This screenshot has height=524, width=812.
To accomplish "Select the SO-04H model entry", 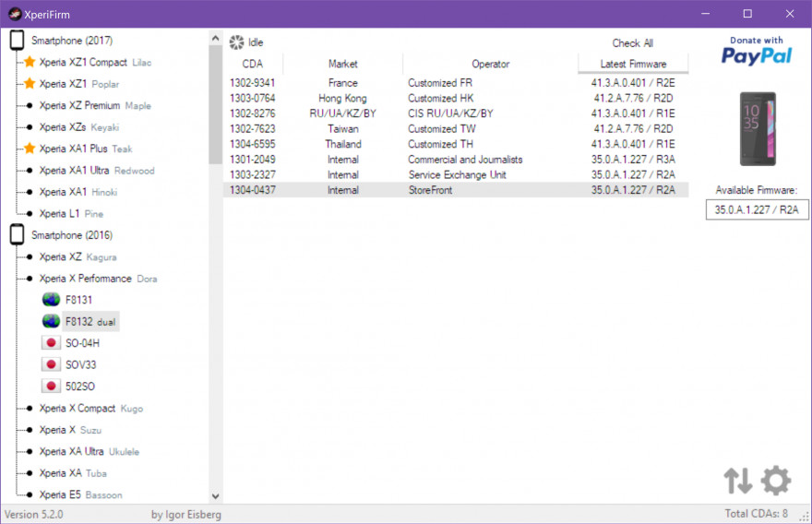I will 82,343.
